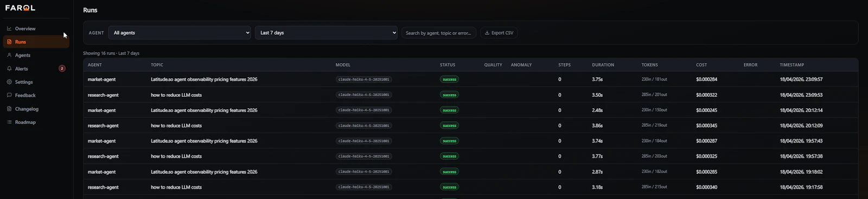Viewport: 868px width, 199px height.
Task: Sort by the TOPIC column header
Action: 157,65
